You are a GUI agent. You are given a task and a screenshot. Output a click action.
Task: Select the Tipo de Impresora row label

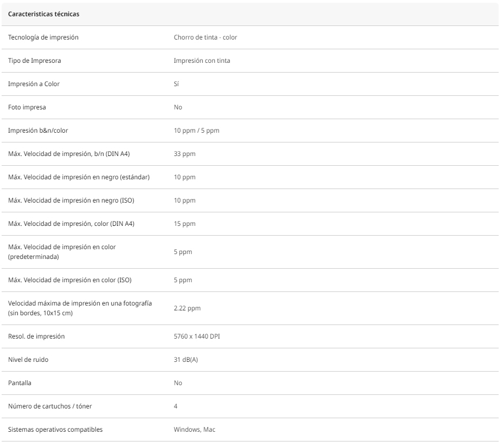[34, 61]
